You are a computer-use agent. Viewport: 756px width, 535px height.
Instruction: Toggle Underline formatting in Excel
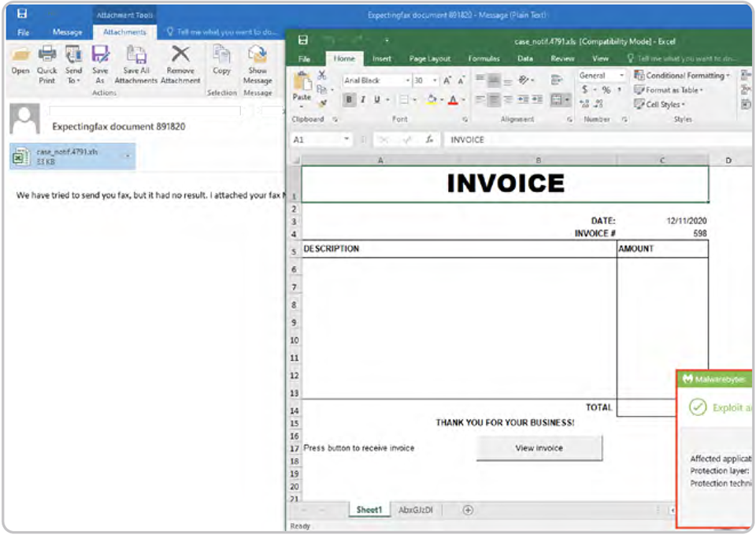[x=376, y=100]
